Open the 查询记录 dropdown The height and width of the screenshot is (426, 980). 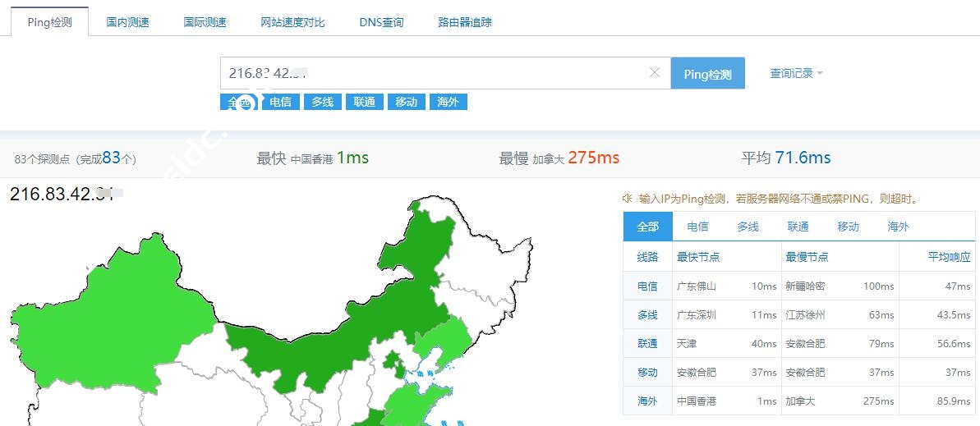[796, 73]
